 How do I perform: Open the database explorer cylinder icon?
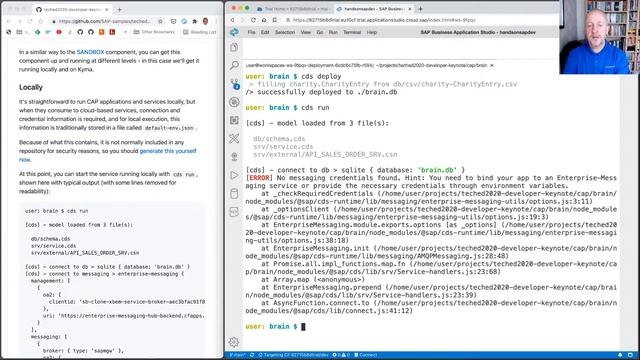tap(234, 193)
